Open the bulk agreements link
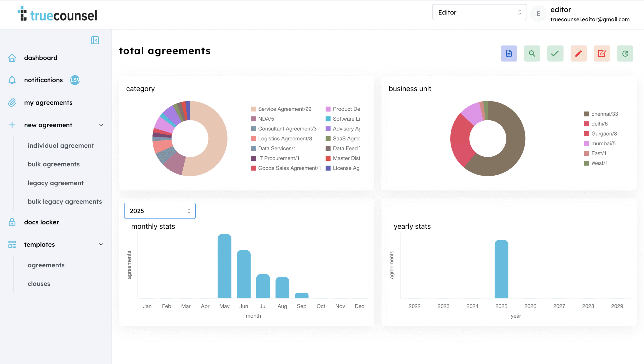 coord(54,164)
